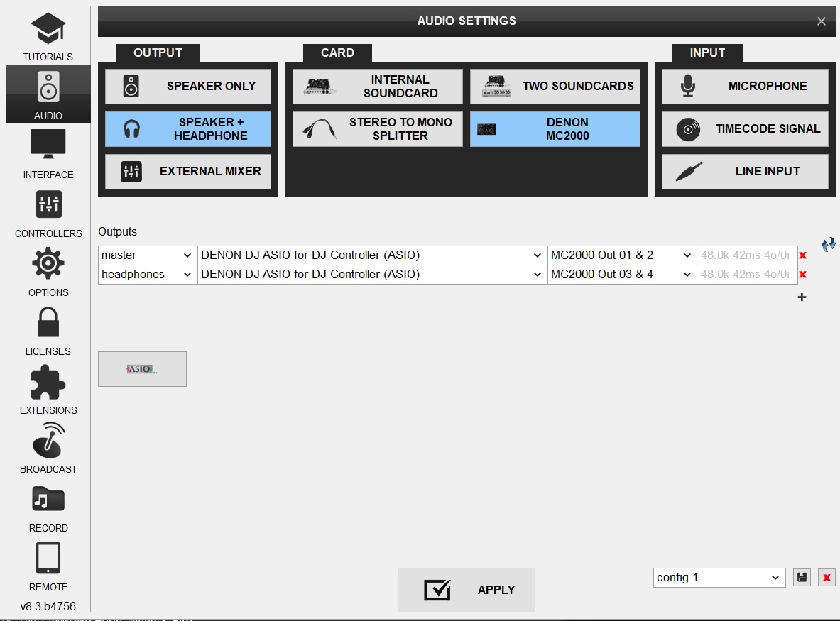The width and height of the screenshot is (840, 621).
Task: Click the INPUT section header
Action: coord(708,53)
